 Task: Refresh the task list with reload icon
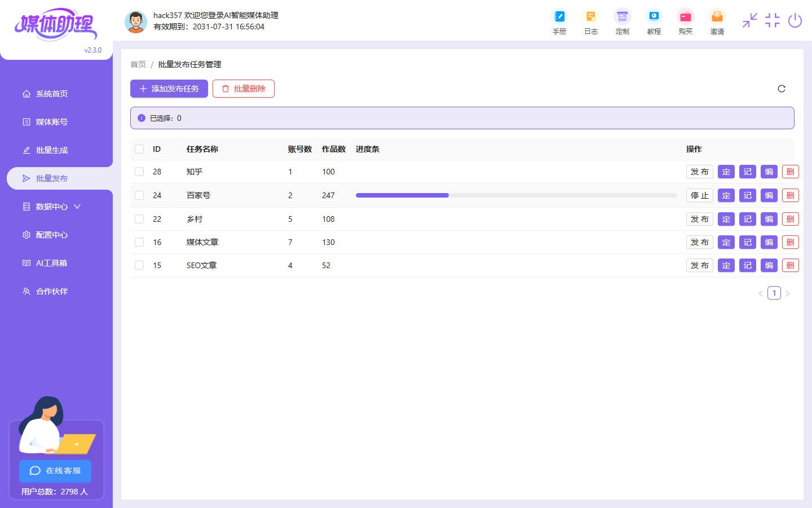(782, 89)
